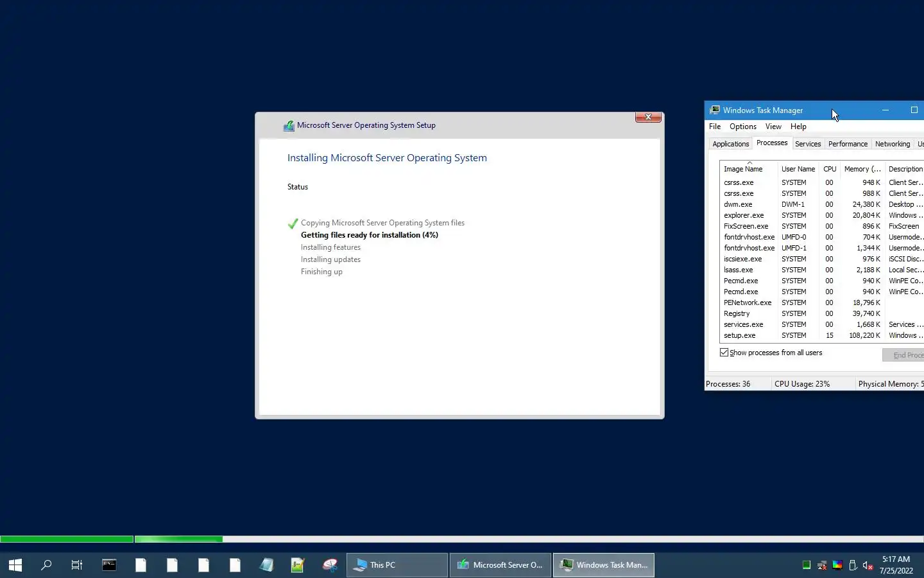The width and height of the screenshot is (924, 578).
Task: Click the 39,740 K memory cell
Action: 866,313
